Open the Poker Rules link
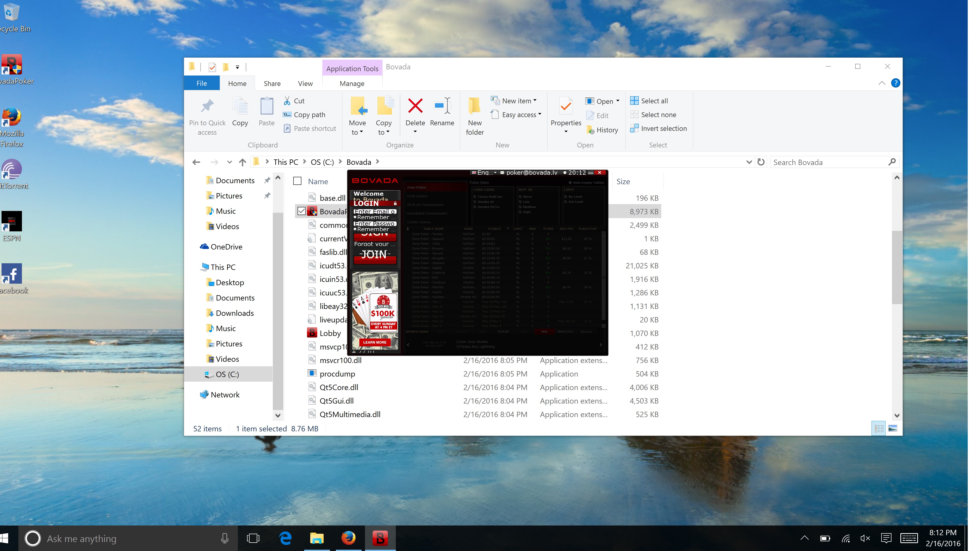 479,182
